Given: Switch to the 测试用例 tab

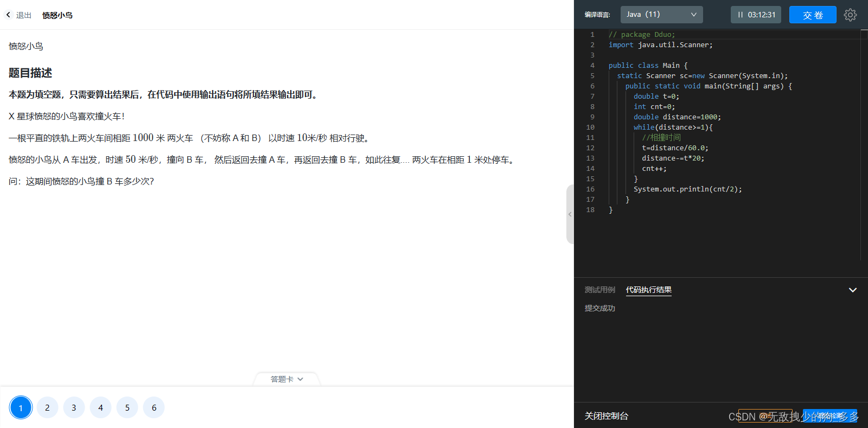Looking at the screenshot, I should [x=599, y=290].
